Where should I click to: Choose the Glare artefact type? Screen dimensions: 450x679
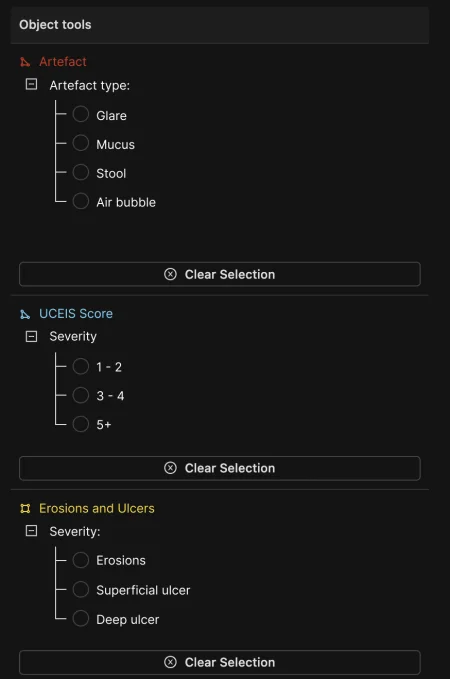tap(81, 114)
